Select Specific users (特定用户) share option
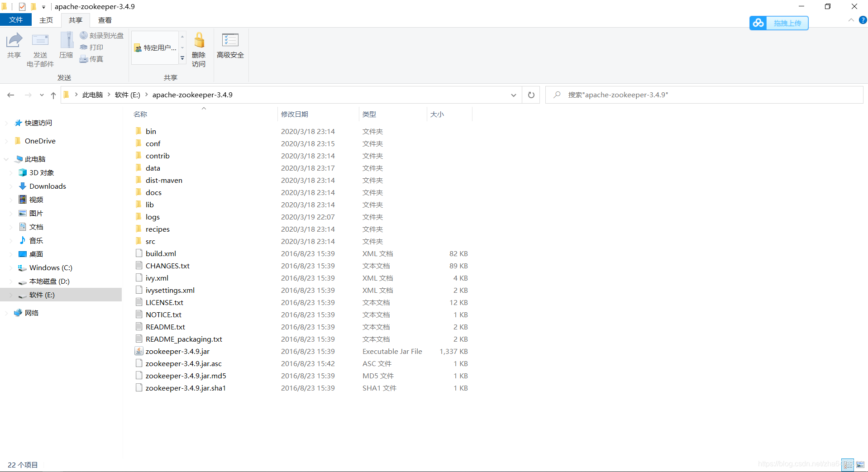 click(155, 48)
